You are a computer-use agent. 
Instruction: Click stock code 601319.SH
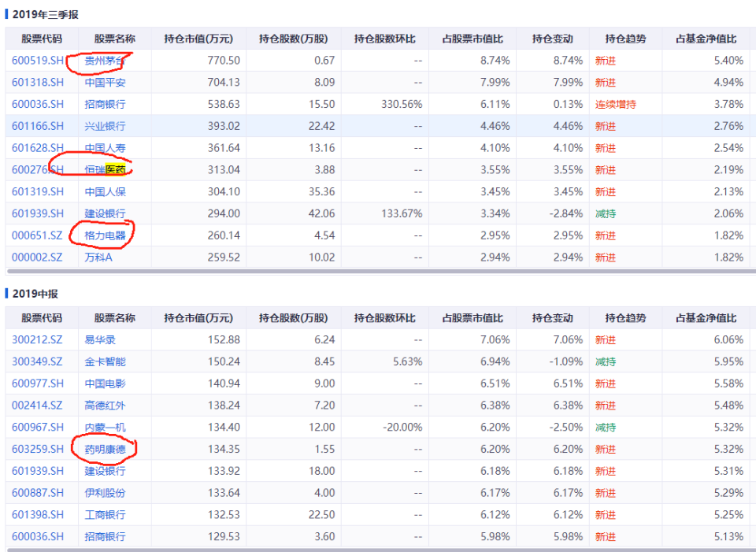point(38,192)
